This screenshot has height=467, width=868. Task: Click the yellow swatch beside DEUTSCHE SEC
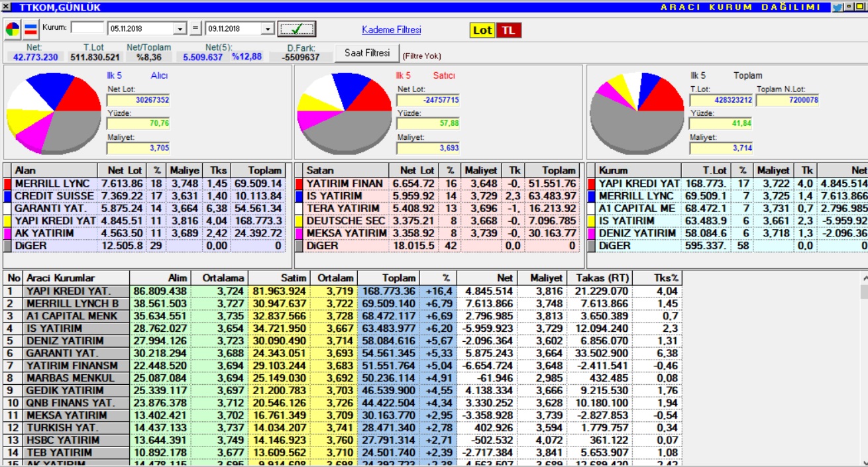pos(299,221)
